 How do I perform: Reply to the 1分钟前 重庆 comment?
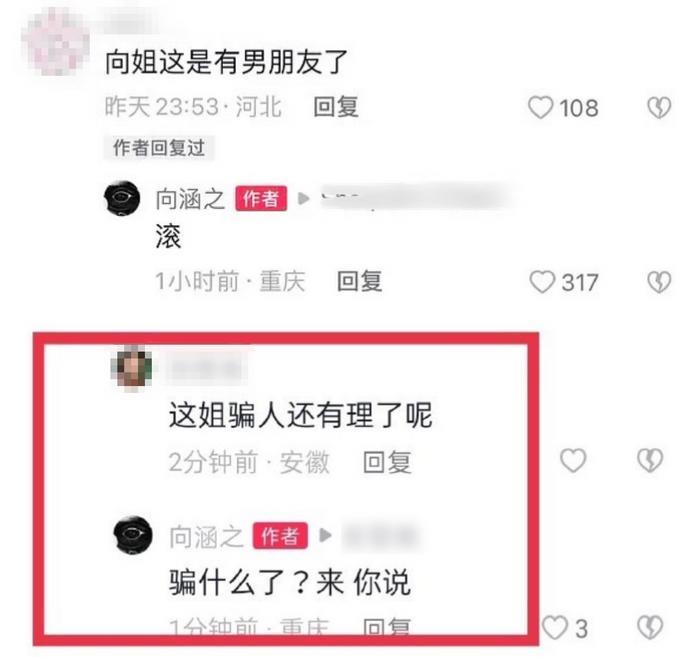pyautogui.click(x=387, y=626)
